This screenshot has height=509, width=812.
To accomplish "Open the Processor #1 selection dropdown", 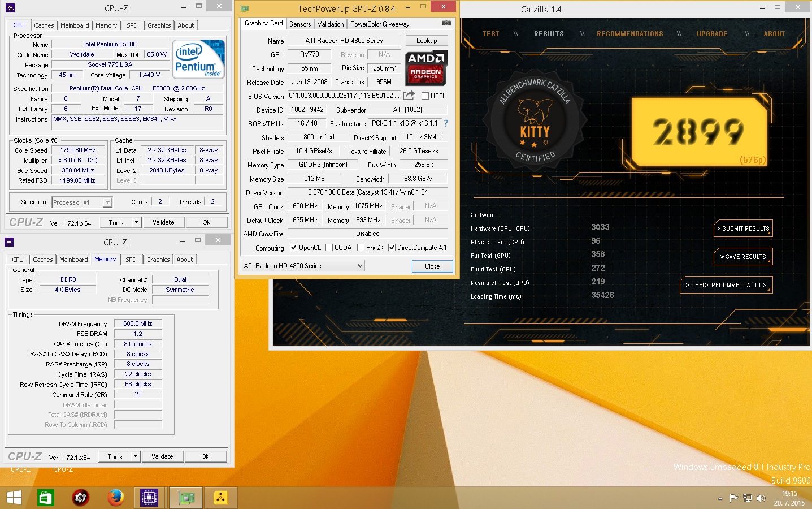I will tap(82, 202).
